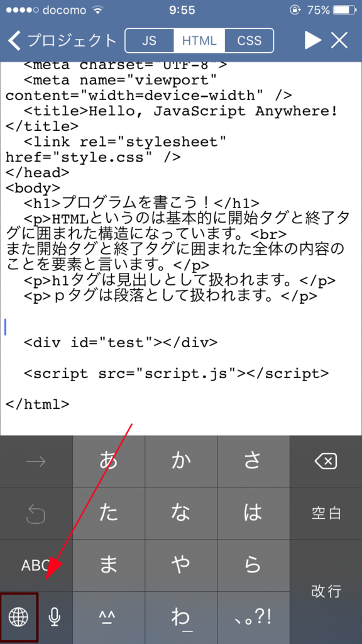Tap the content="width=device-width" line
The height and width of the screenshot is (644, 362).
148,96
